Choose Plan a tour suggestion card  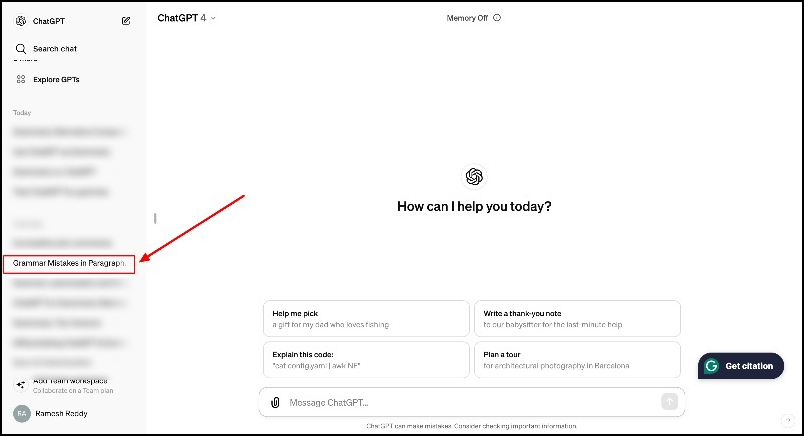coord(577,360)
